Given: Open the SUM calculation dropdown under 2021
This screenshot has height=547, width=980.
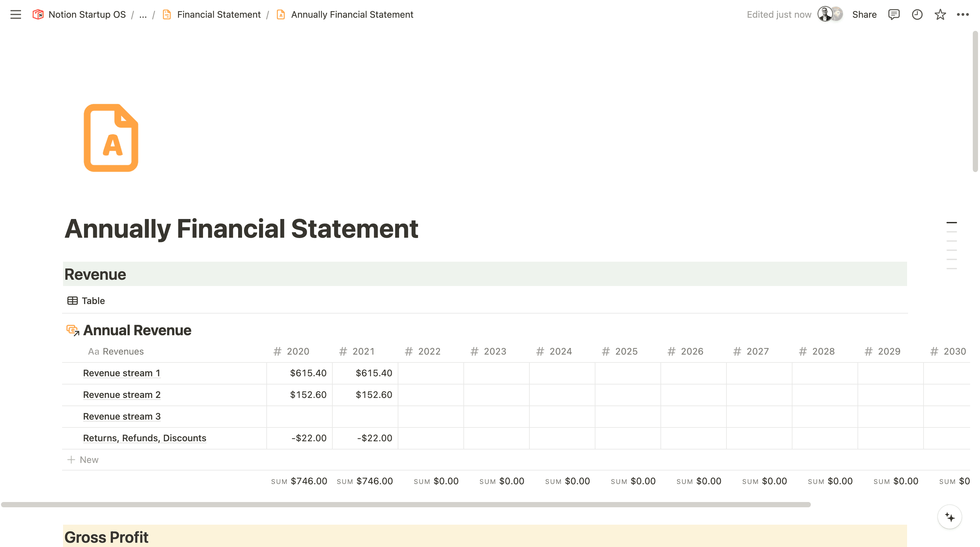Looking at the screenshot, I should pos(365,481).
